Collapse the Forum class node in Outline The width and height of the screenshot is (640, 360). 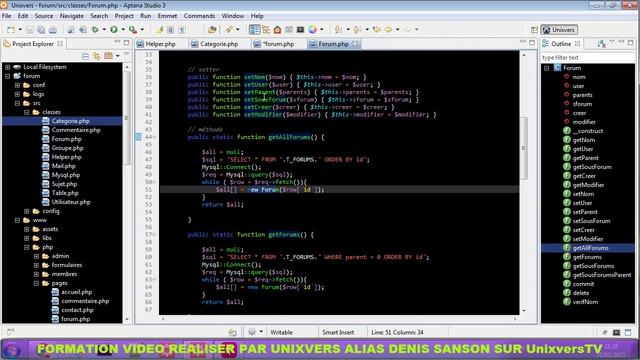(547, 68)
